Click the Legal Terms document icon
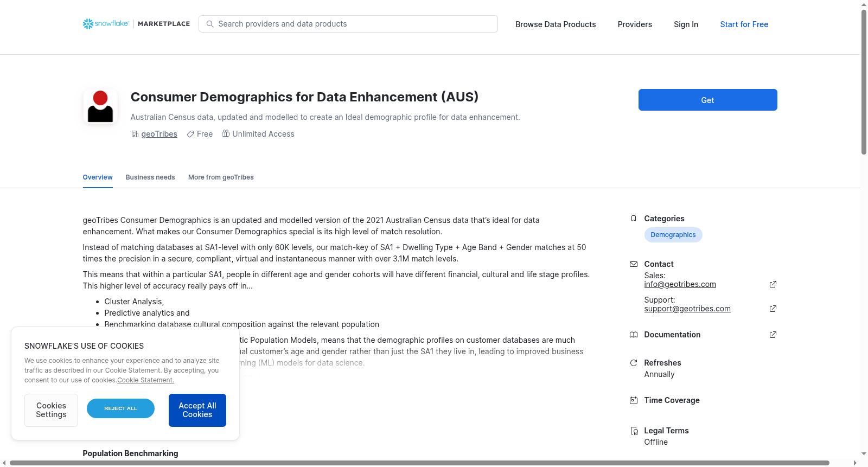868x467 pixels. [634, 431]
